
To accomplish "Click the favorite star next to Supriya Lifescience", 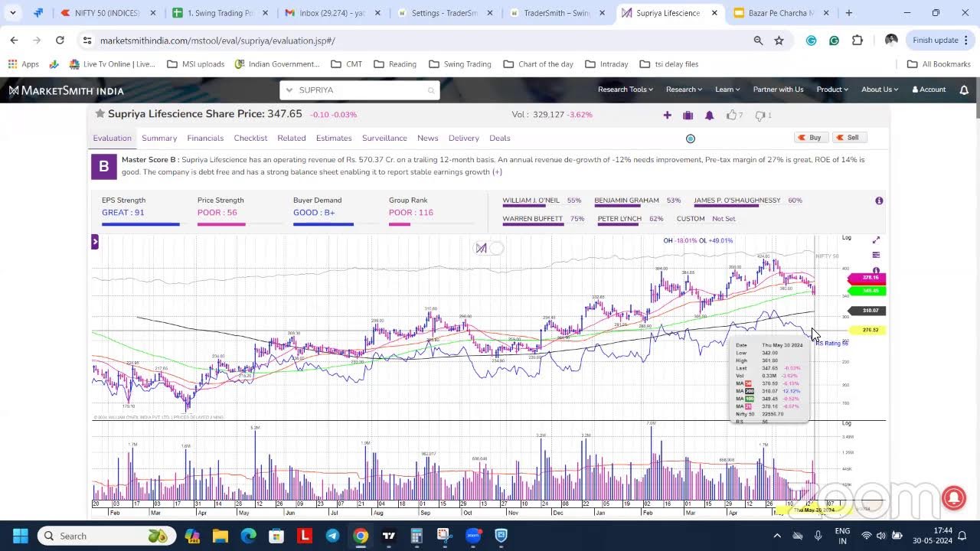I will click(x=100, y=113).
